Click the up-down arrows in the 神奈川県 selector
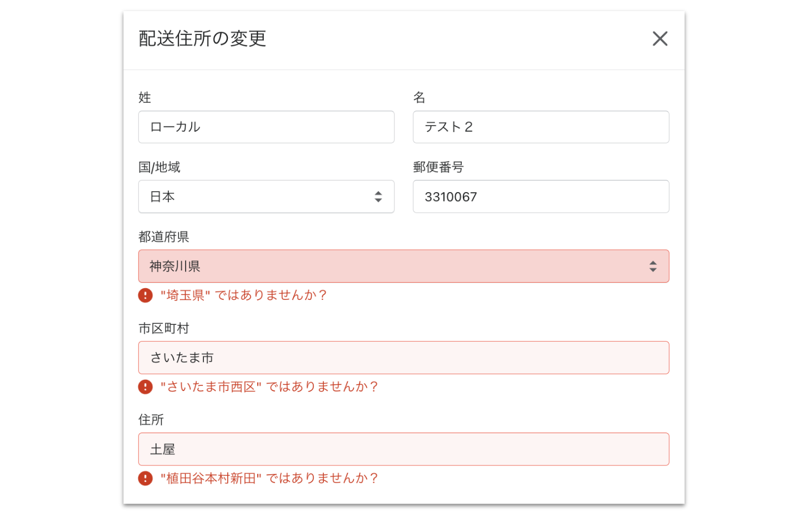 point(653,267)
